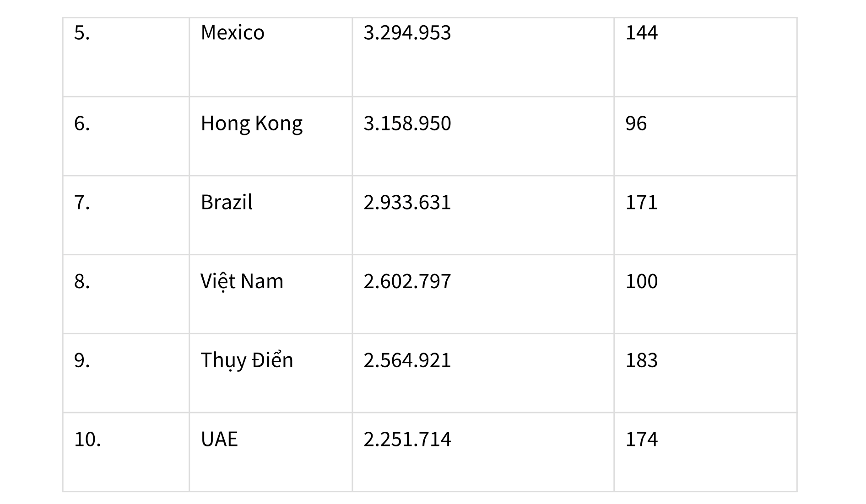Click the value 144 in Mexico row
The height and width of the screenshot is (504, 866).
point(641,33)
